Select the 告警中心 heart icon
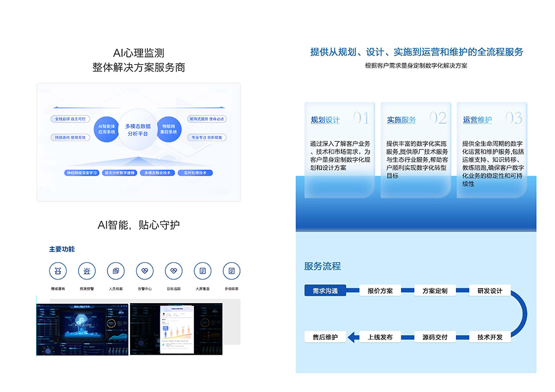The width and height of the screenshot is (555, 392). pos(145,271)
